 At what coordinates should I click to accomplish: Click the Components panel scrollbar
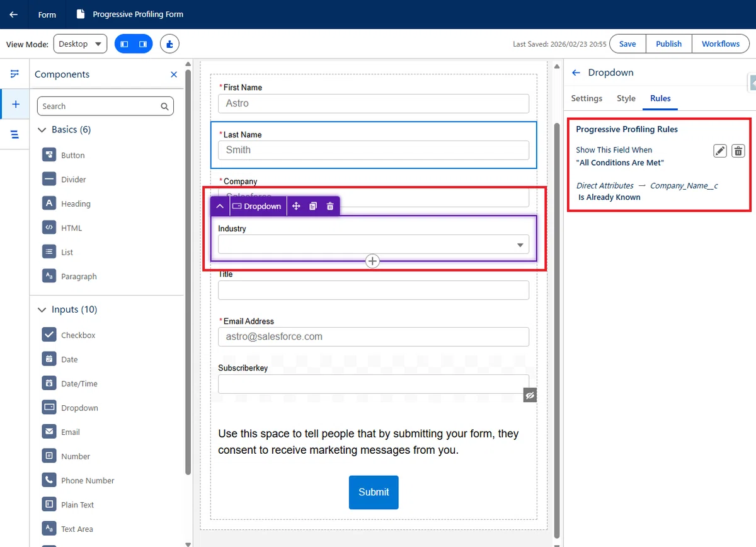pyautogui.click(x=188, y=271)
